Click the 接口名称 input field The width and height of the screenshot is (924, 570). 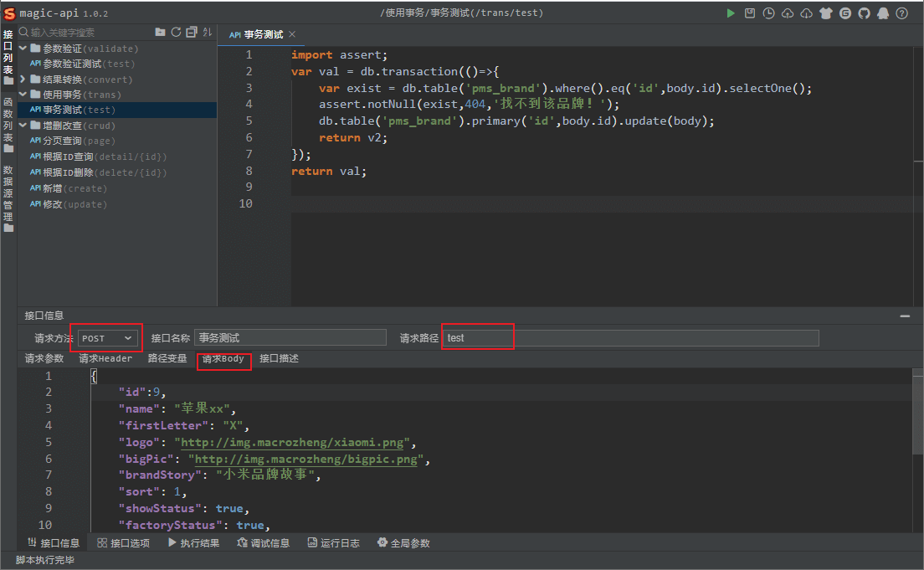(x=290, y=338)
